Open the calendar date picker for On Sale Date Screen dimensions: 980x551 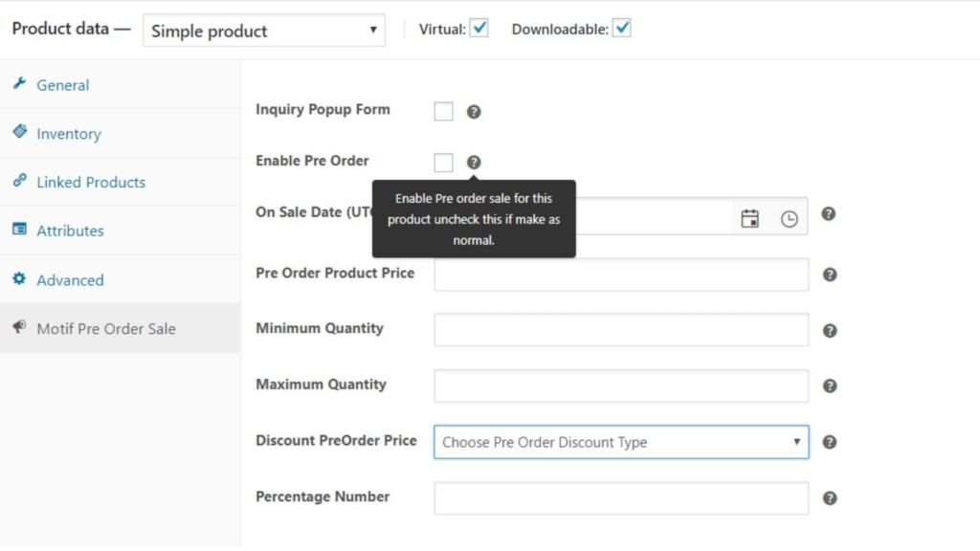(750, 218)
